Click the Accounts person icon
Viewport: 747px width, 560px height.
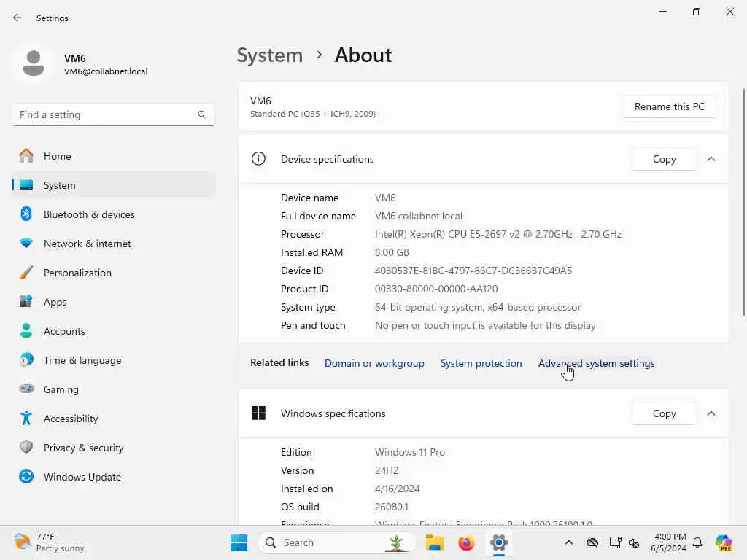[x=26, y=330]
